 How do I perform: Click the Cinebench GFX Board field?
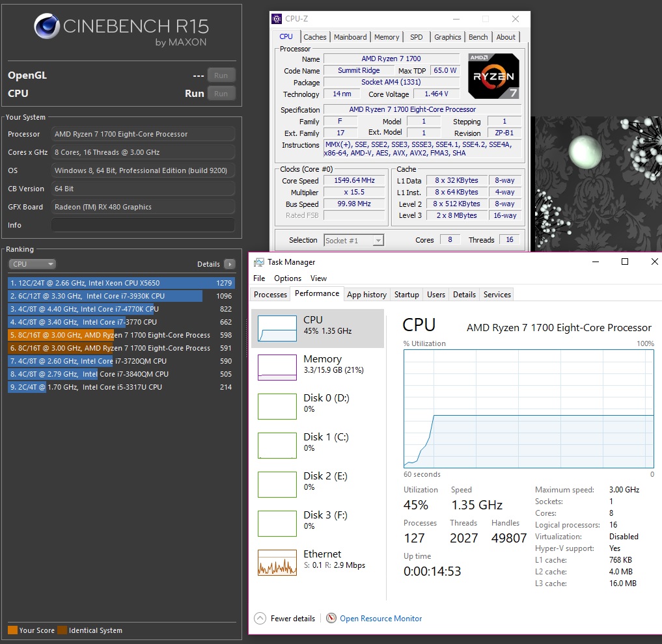(x=143, y=208)
